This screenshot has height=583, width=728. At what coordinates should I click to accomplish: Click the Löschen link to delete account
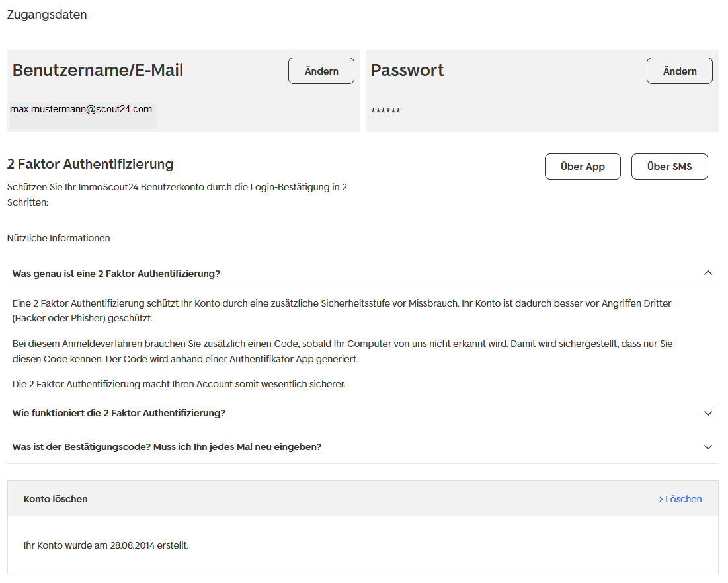[680, 499]
